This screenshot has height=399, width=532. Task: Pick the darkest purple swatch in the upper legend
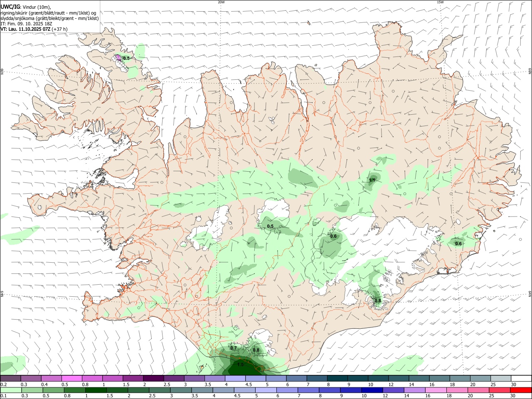(x=153, y=379)
